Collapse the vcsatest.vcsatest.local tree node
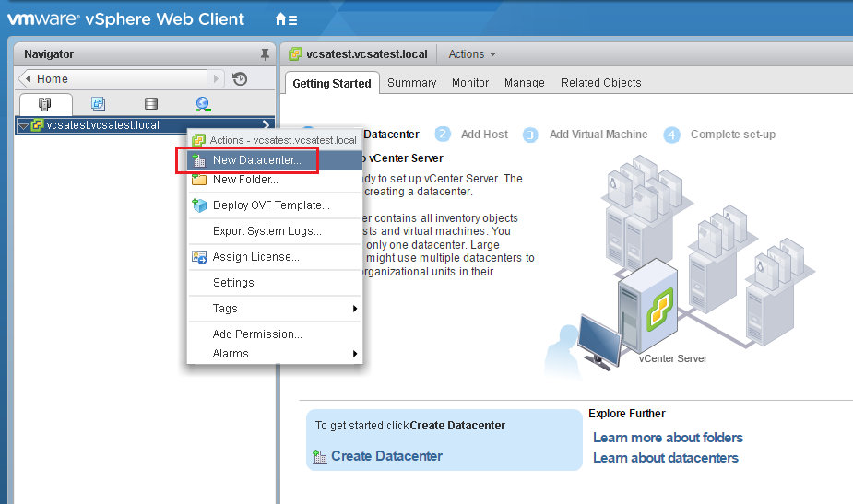Screen dimensions: 853x504 click(x=23, y=125)
